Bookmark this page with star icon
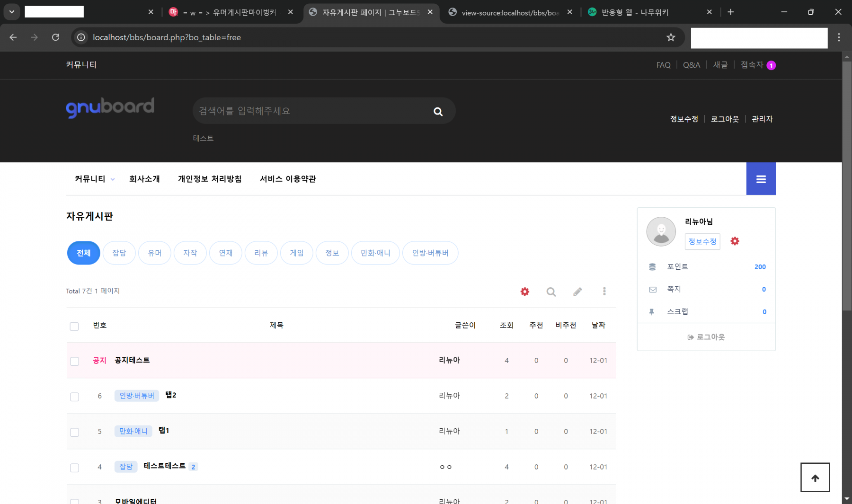Viewport: 852px width, 504px height. [671, 37]
